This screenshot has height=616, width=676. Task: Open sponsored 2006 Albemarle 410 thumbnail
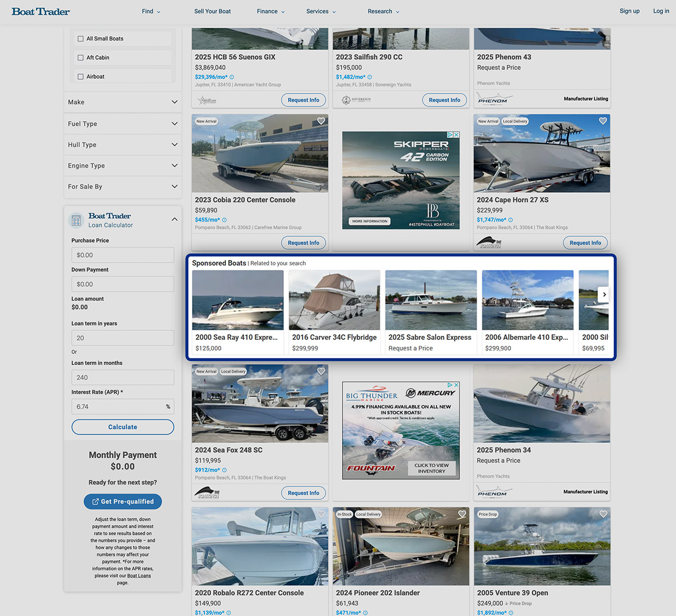pyautogui.click(x=528, y=300)
